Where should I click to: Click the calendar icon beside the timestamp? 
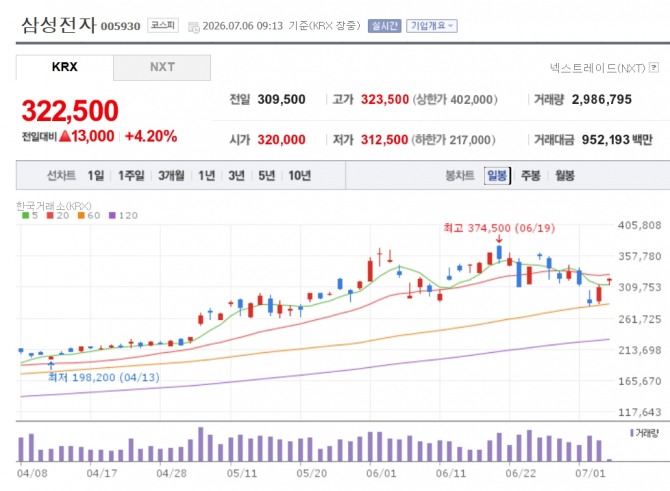pyautogui.click(x=194, y=27)
